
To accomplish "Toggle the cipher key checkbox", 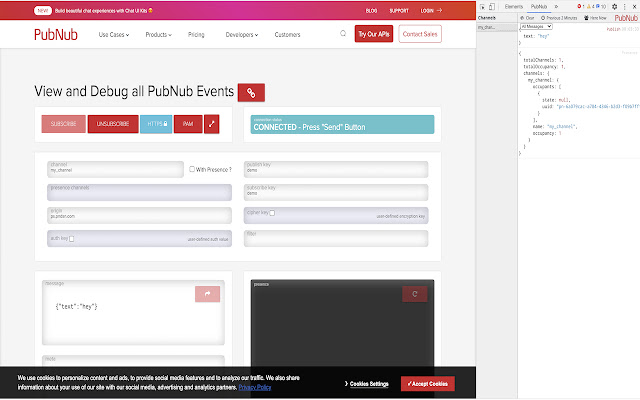I will point(272,213).
